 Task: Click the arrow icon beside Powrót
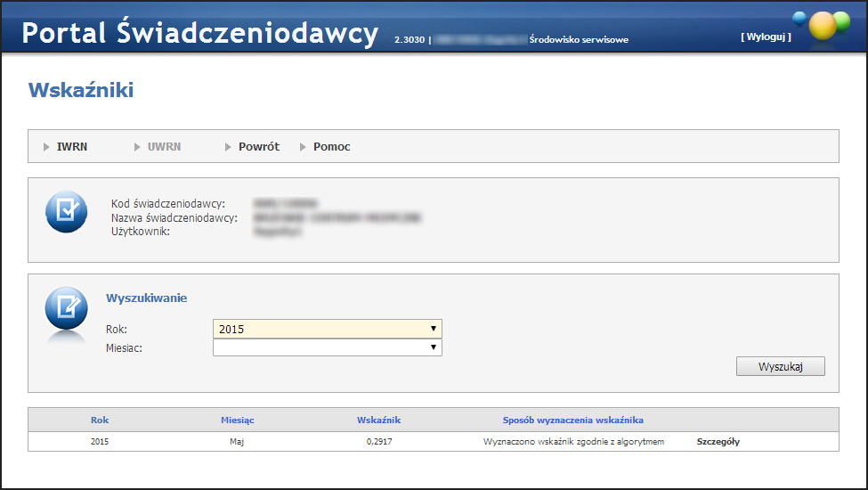[229, 147]
